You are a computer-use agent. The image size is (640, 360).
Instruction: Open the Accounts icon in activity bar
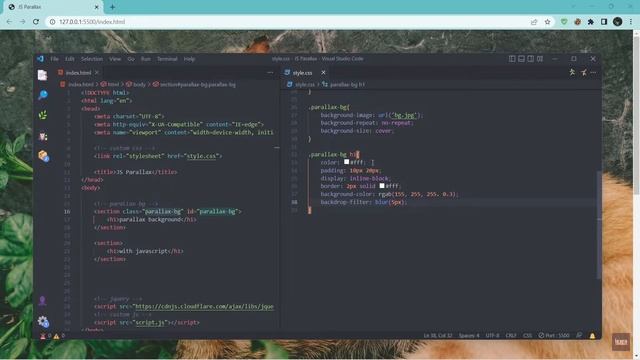pos(42,301)
